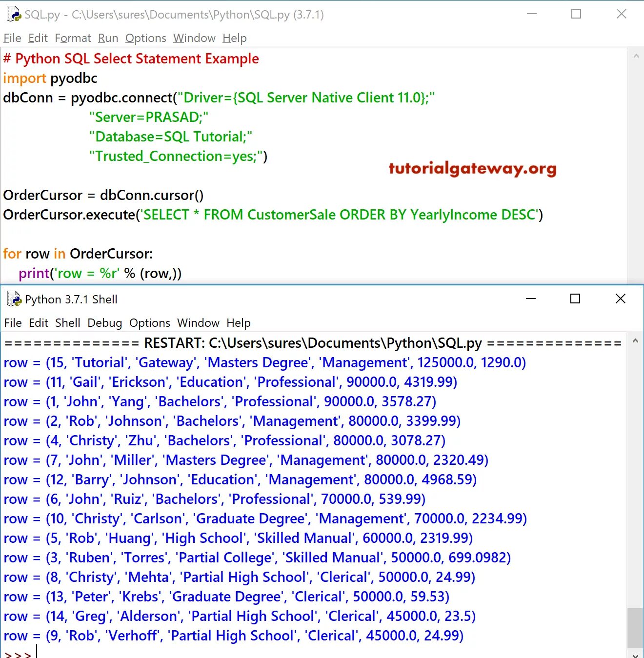Viewport: 644px width, 658px height.
Task: Click the 'for row in OrderCursor:' line
Action: pos(78,254)
